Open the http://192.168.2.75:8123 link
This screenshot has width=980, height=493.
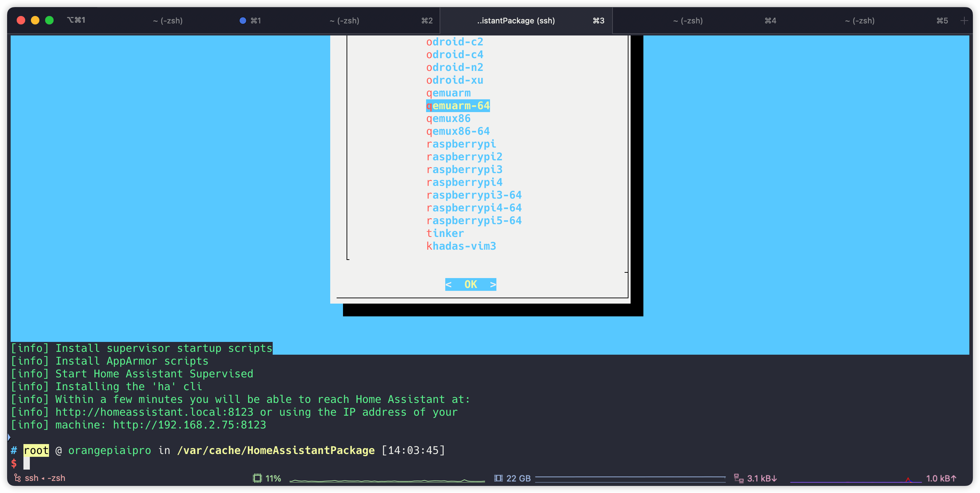click(189, 425)
